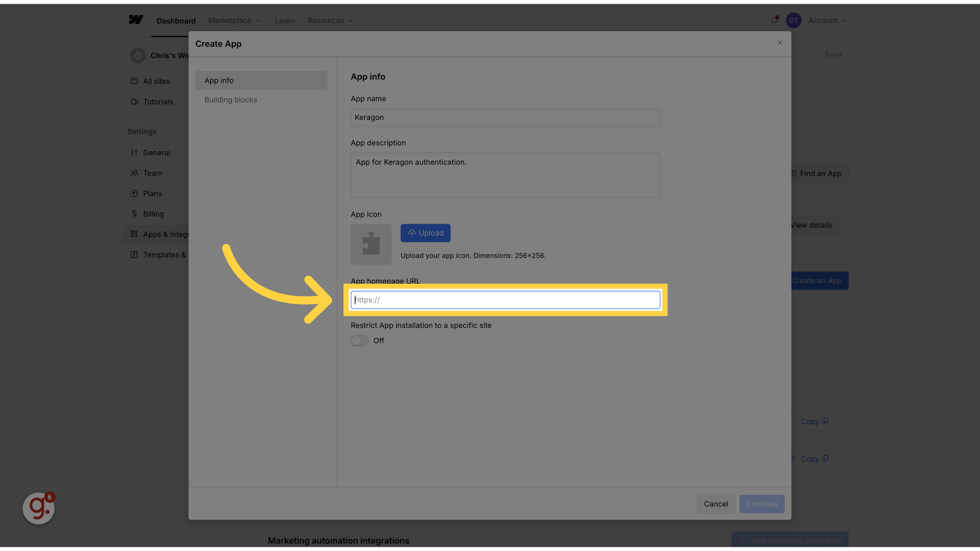Image resolution: width=980 pixels, height=551 pixels.
Task: Click the CT user avatar
Action: click(793, 20)
